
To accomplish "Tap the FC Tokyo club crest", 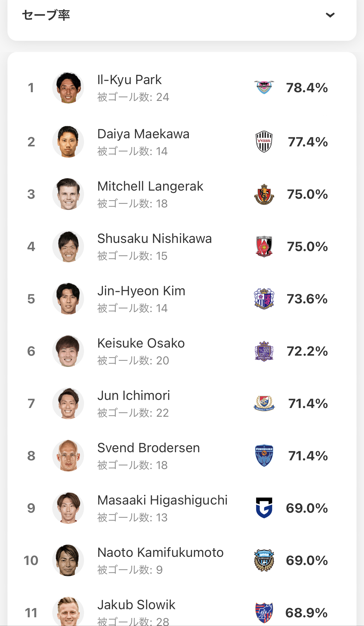I will 264,613.
